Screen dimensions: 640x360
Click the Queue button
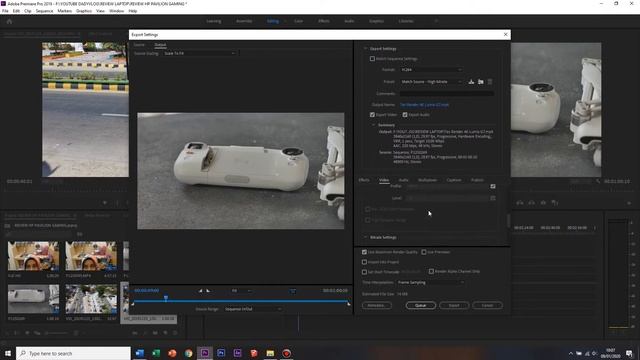(x=421, y=305)
